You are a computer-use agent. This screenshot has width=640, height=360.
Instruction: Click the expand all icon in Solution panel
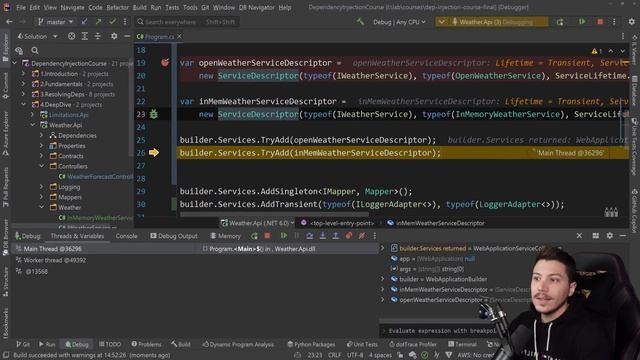(84, 36)
